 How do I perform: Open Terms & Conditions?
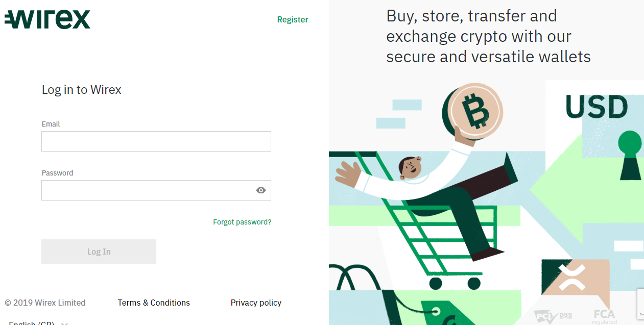click(x=154, y=303)
